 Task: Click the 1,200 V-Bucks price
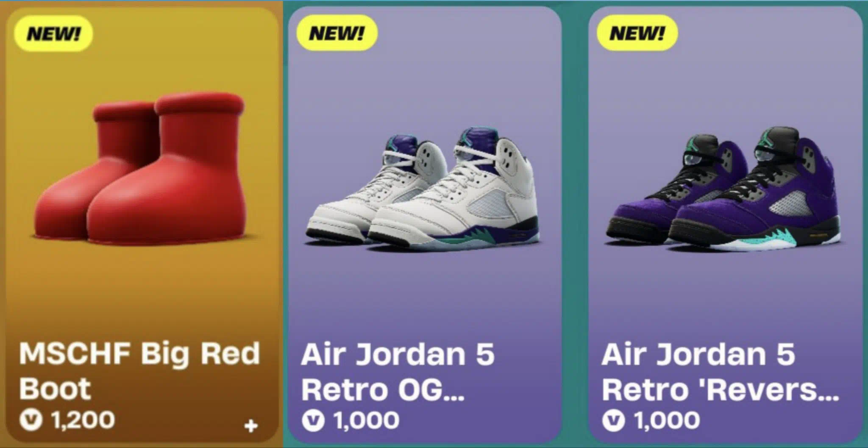(83, 420)
